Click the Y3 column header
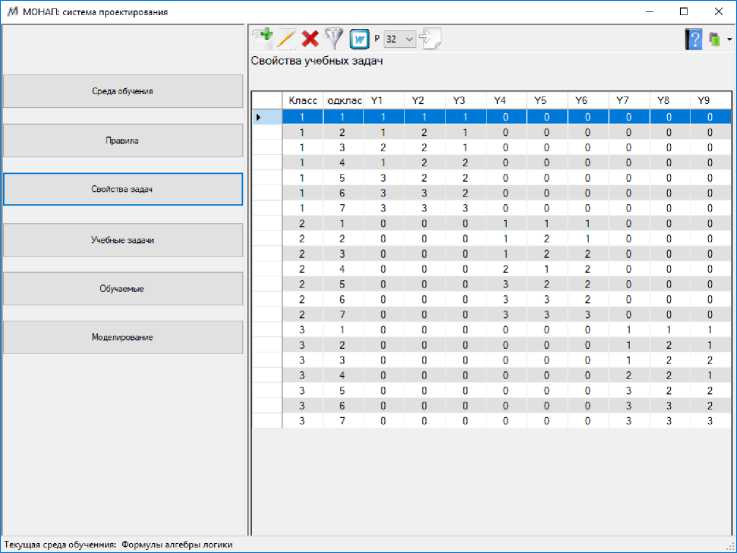The image size is (737, 553). click(x=465, y=101)
